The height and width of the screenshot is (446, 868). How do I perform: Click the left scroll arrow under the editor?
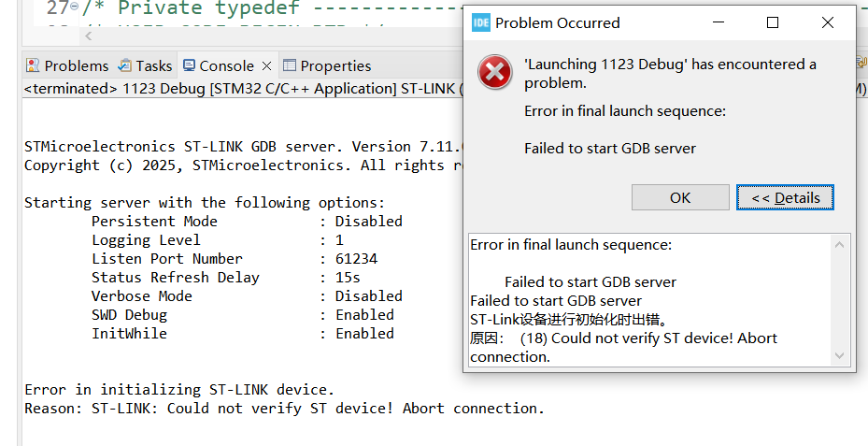click(89, 36)
